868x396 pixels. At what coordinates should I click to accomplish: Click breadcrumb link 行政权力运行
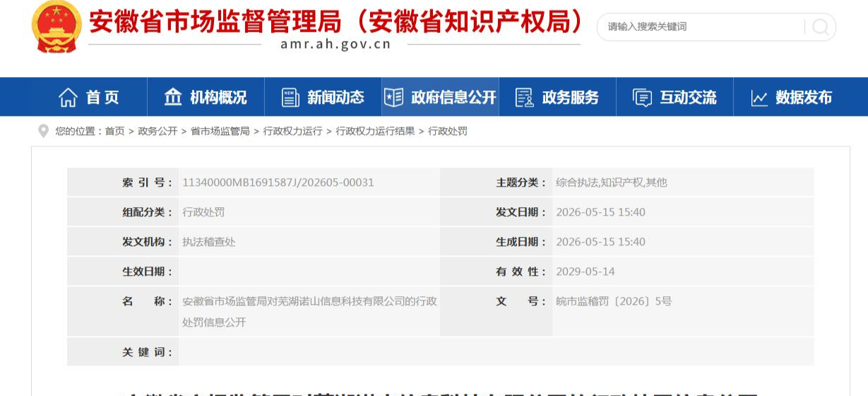[292, 132]
